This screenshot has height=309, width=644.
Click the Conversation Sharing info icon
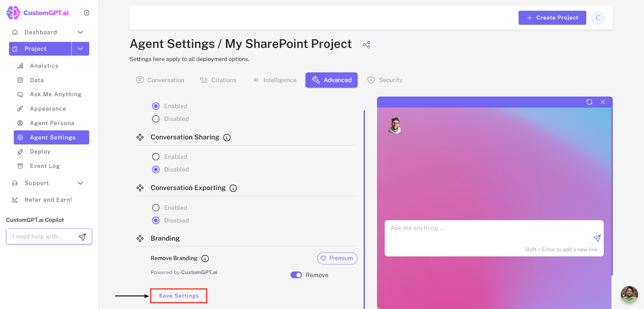coord(227,137)
